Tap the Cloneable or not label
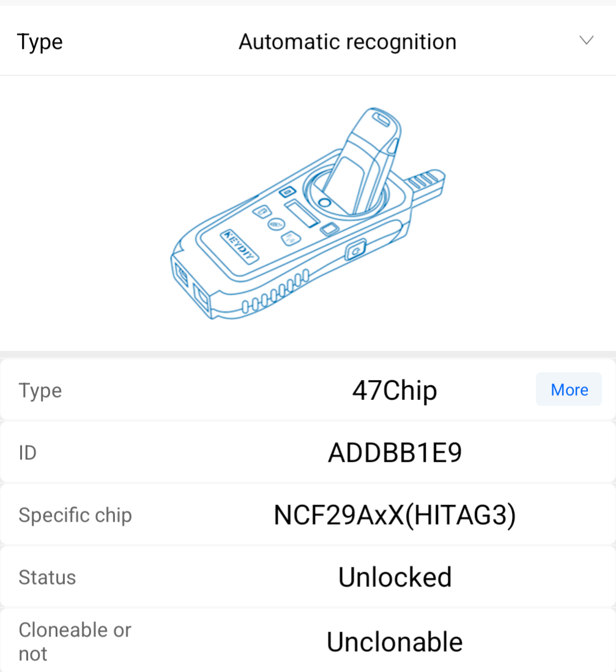Screen dimensions: 616x672 point(75,641)
